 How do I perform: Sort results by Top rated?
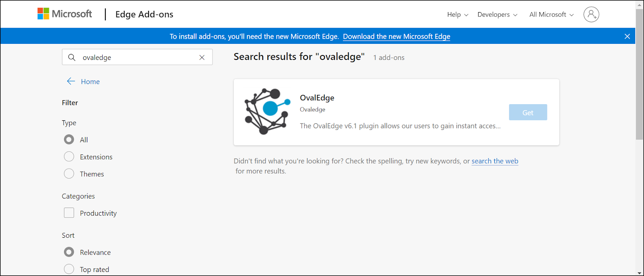click(x=69, y=269)
